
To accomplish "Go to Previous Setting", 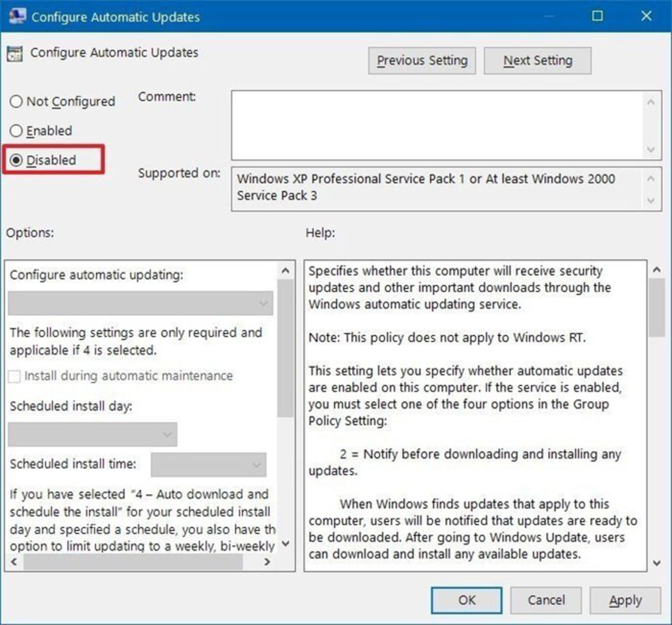I will (x=422, y=61).
